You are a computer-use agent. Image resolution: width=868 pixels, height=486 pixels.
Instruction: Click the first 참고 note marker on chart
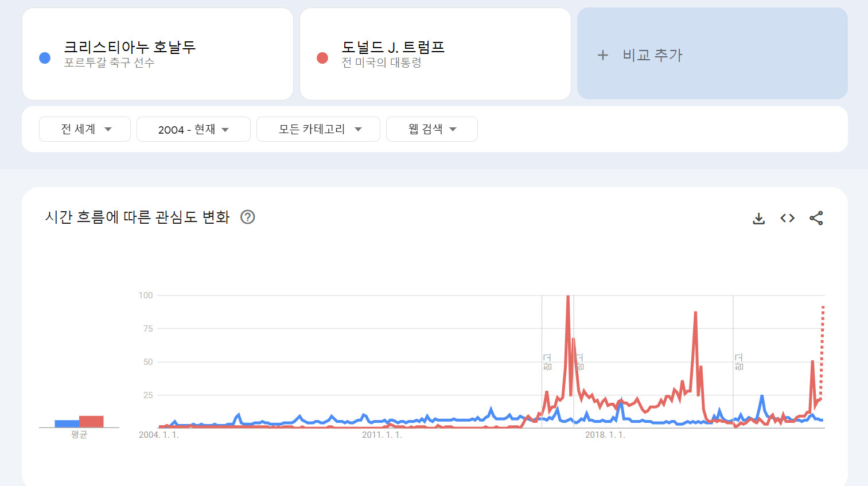547,362
